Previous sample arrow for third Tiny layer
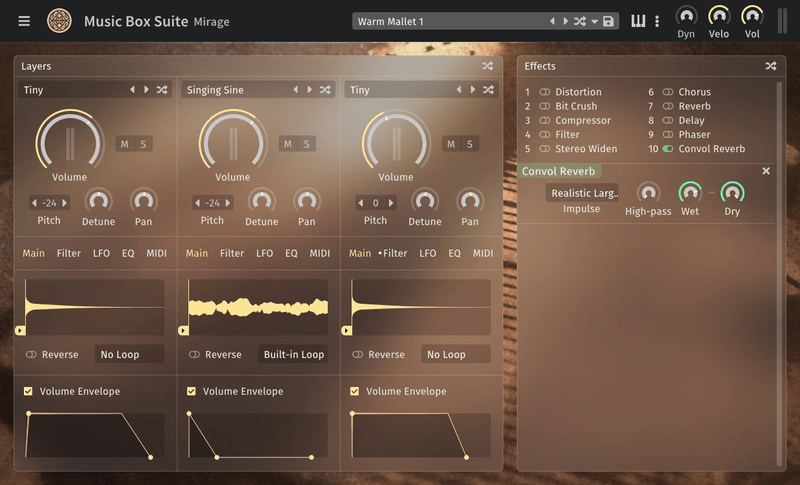800x485 pixels. click(459, 90)
